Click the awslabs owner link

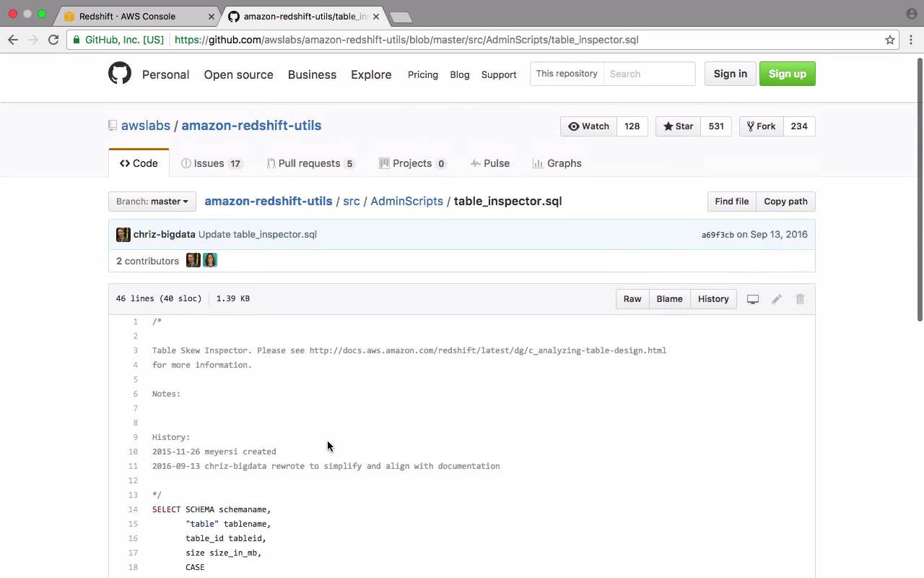146,126
